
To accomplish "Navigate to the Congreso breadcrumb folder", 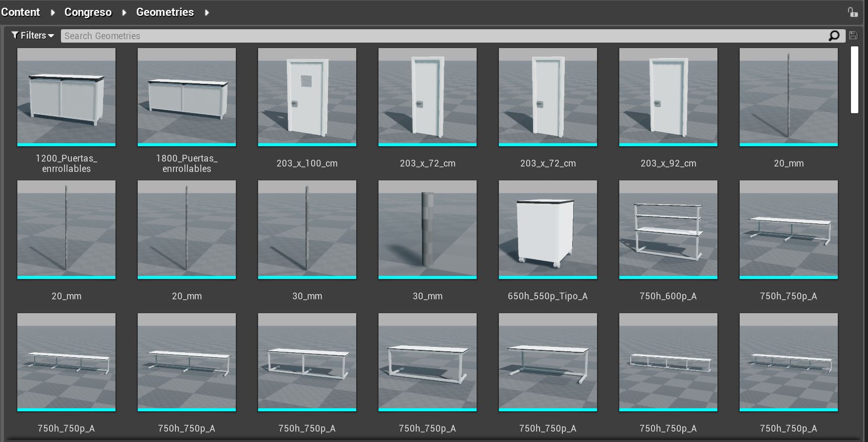I will click(88, 12).
